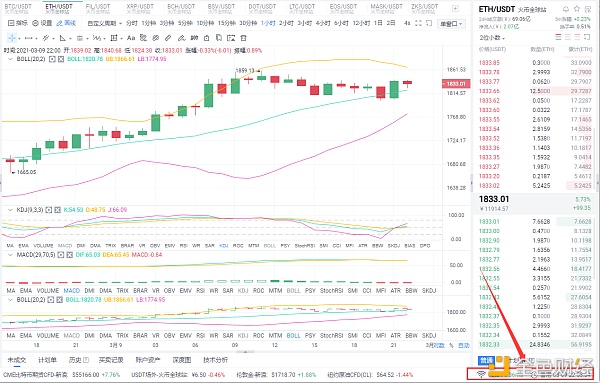Select StochRSI in bottom BOLL panel indicator list
The width and height of the screenshot is (600, 383).
tap(331, 336)
